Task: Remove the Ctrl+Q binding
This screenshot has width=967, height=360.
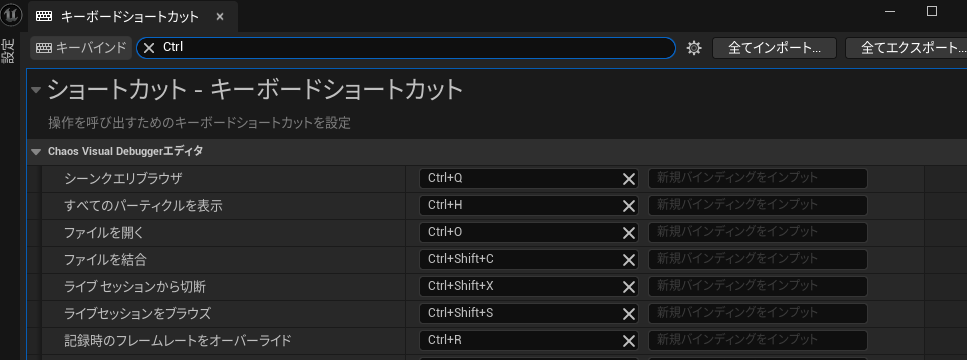Action: pos(628,179)
